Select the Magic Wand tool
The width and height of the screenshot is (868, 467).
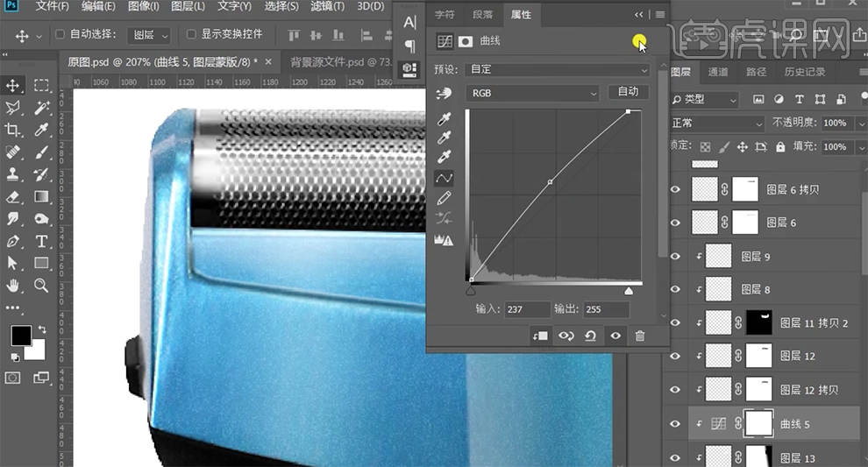pos(41,108)
